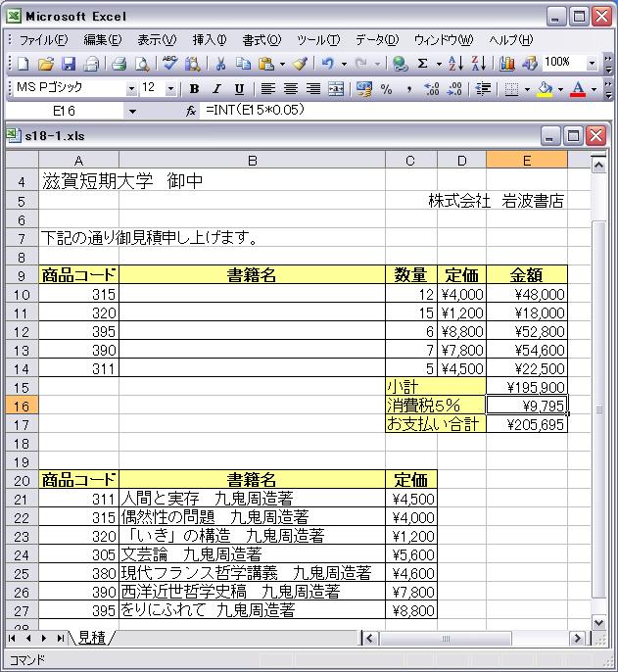Viewport: 618px width, 672px height.
Task: Click vertical scrollbar down arrow
Action: point(598,622)
